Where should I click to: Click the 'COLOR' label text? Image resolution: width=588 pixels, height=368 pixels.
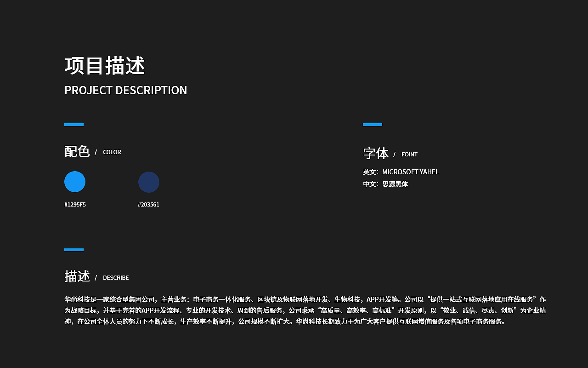pos(112,152)
